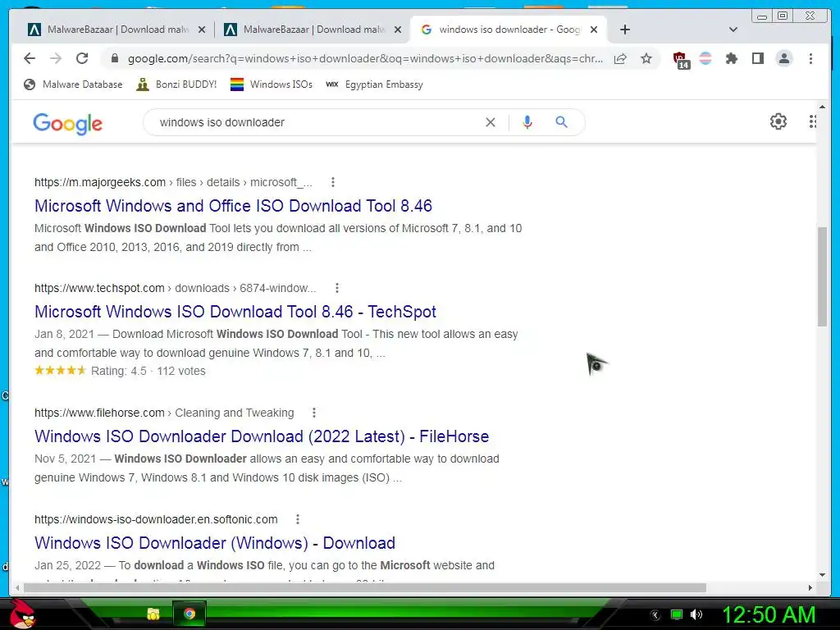Go back to the previous page
Screen dimensions: 840x630
click(x=30, y=58)
